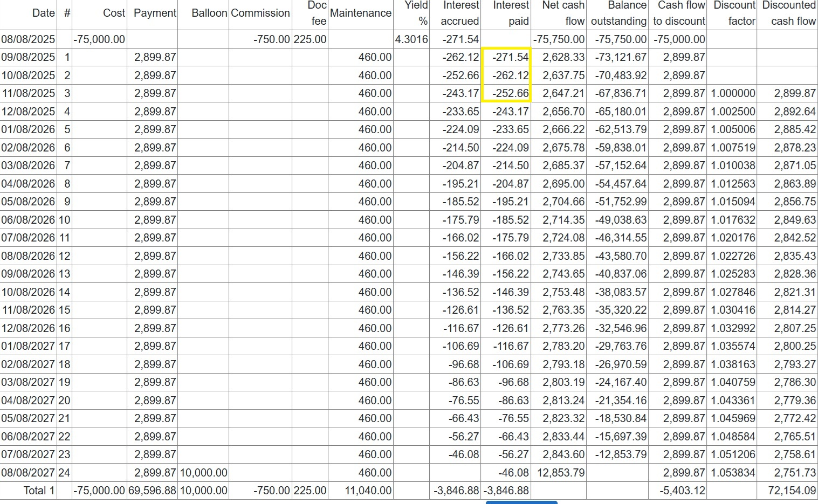
Task: Select the total payments value 69,596.88
Action: (x=152, y=491)
